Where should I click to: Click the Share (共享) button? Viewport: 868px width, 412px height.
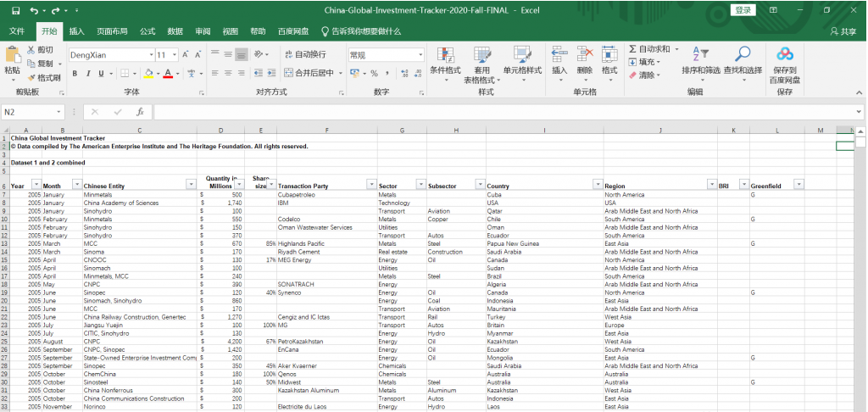[843, 31]
